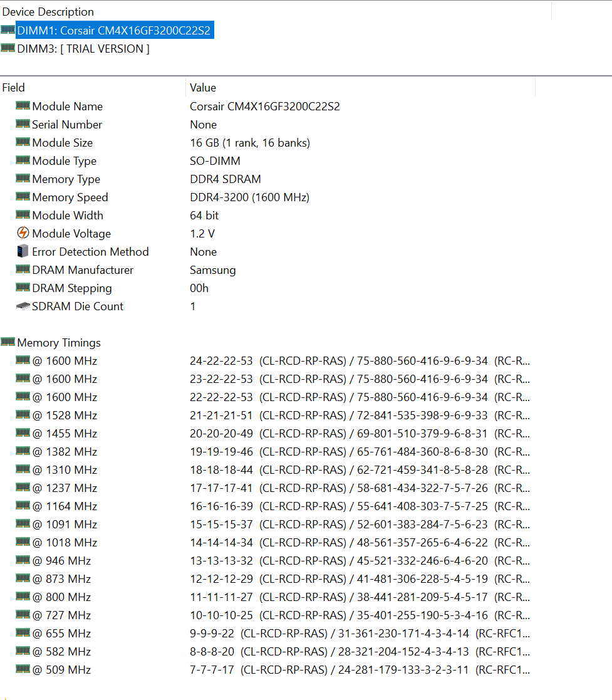Click the icon of the 1091 MHz row

click(x=23, y=524)
